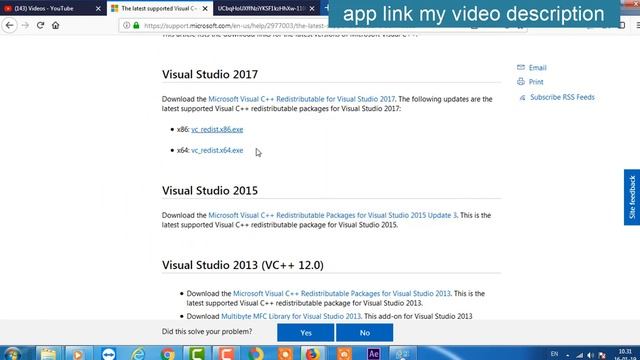640x360 pixels.
Task: Download vc_redist.x64.exe
Action: (217, 150)
